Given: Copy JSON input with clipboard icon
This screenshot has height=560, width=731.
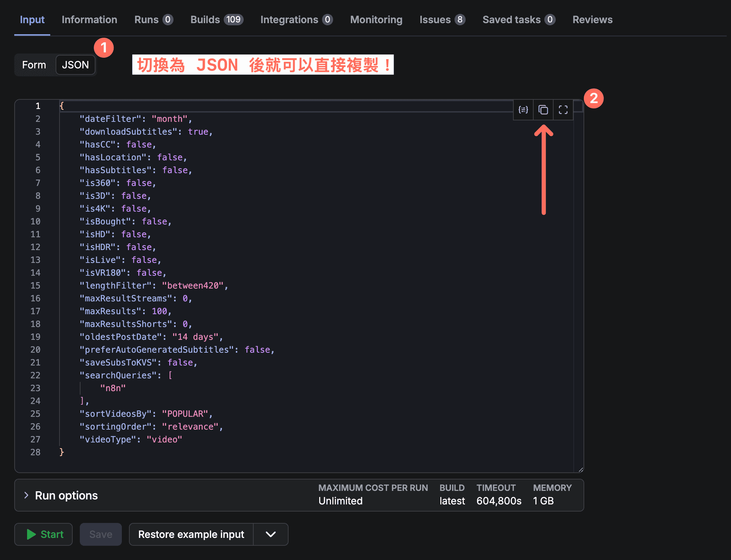Looking at the screenshot, I should click(543, 110).
